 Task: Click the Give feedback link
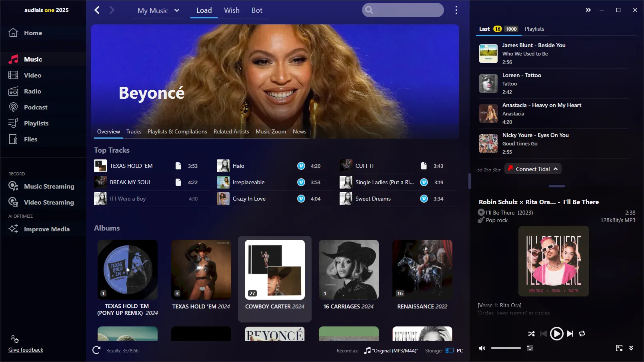pos(26,350)
